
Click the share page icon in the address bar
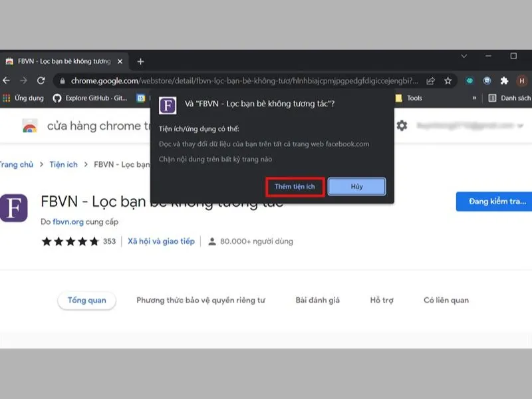point(430,80)
